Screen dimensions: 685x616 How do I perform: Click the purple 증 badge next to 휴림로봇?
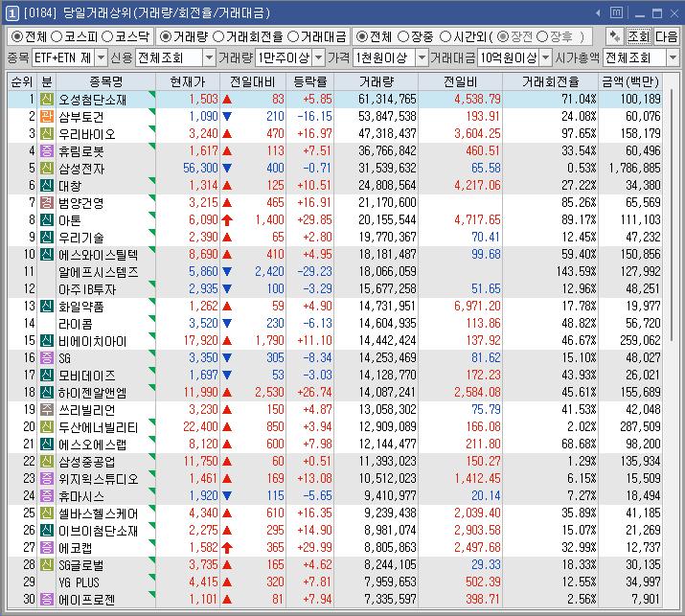tap(47, 150)
